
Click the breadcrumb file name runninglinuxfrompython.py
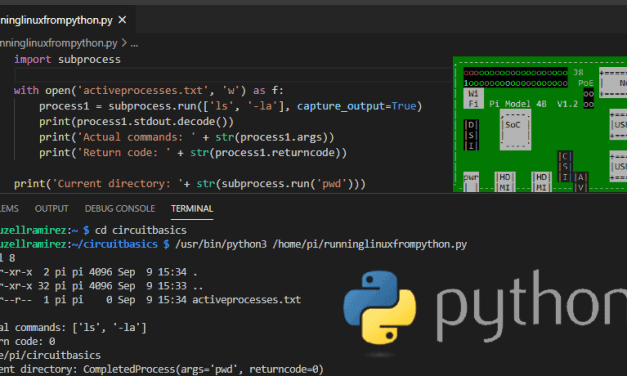pos(59,43)
